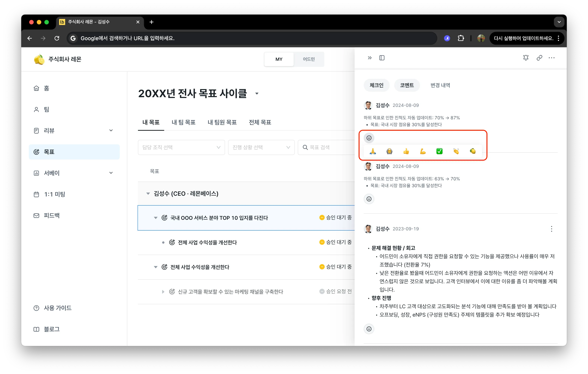This screenshot has height=374, width=588.
Task: Toggle the 코멘트 filter chip
Action: [407, 85]
